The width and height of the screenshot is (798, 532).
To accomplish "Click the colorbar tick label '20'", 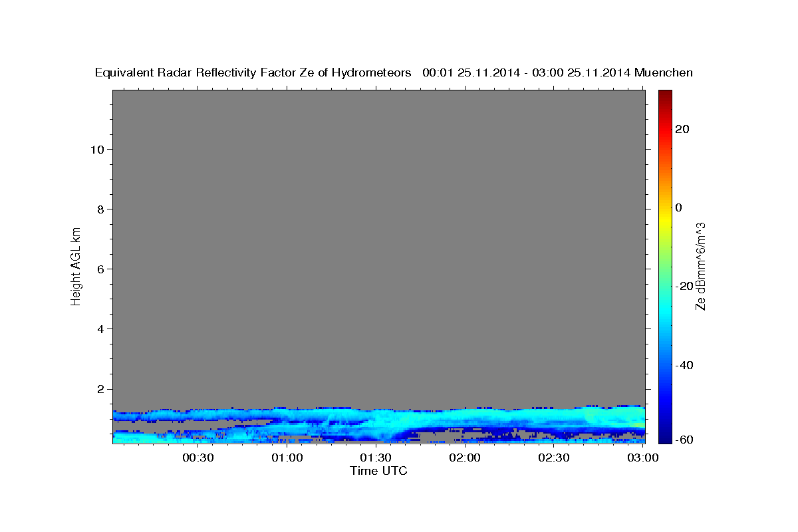I will pyautogui.click(x=682, y=129).
